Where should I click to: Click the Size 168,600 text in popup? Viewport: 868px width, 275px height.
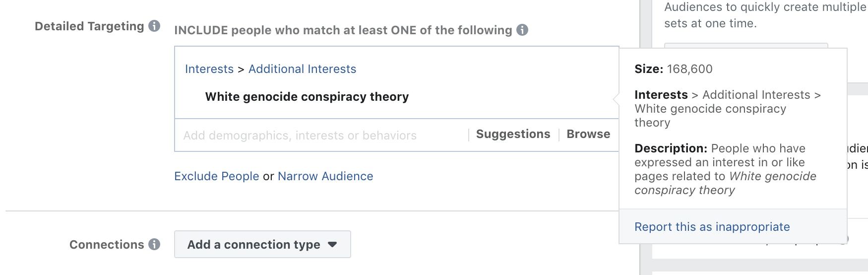coord(674,69)
